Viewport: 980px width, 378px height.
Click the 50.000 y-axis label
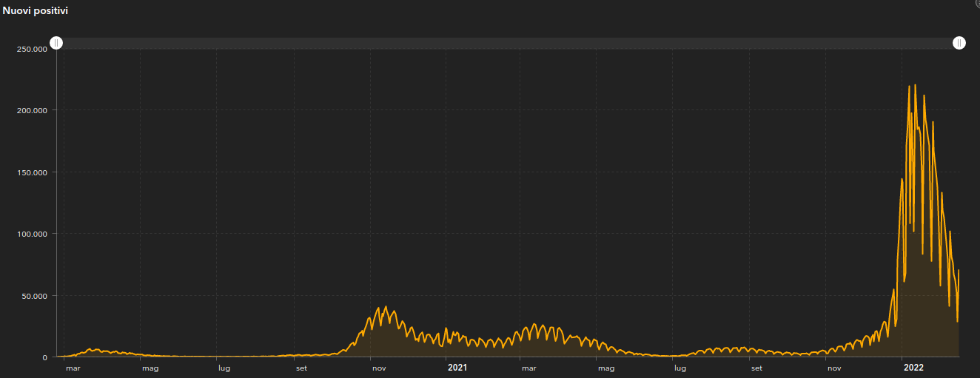pyautogui.click(x=36, y=296)
